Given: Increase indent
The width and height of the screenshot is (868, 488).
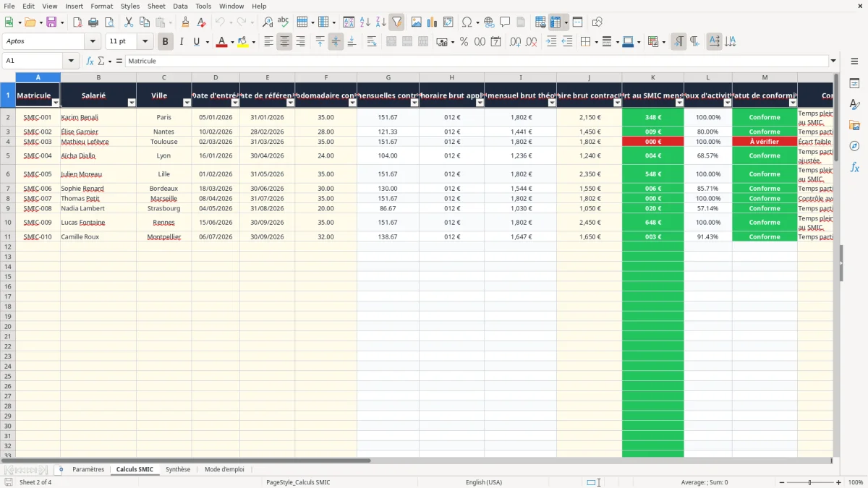Looking at the screenshot, I should click(551, 42).
